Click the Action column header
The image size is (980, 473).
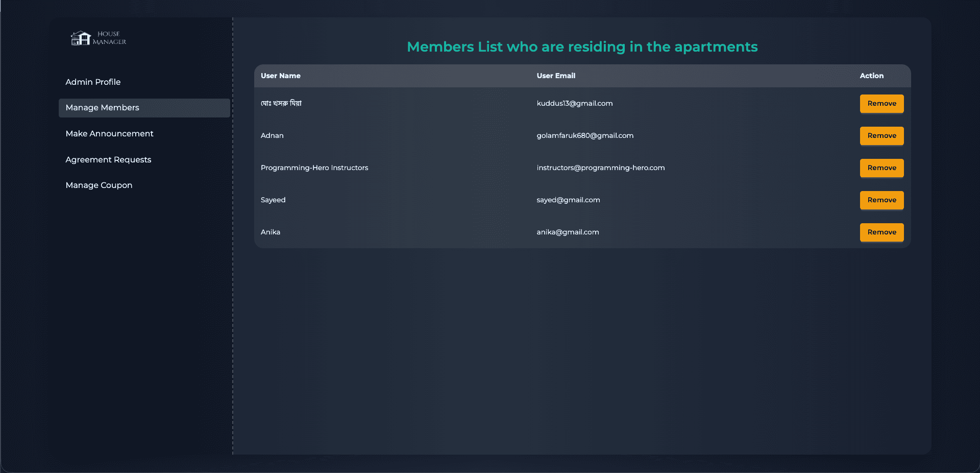click(871, 76)
